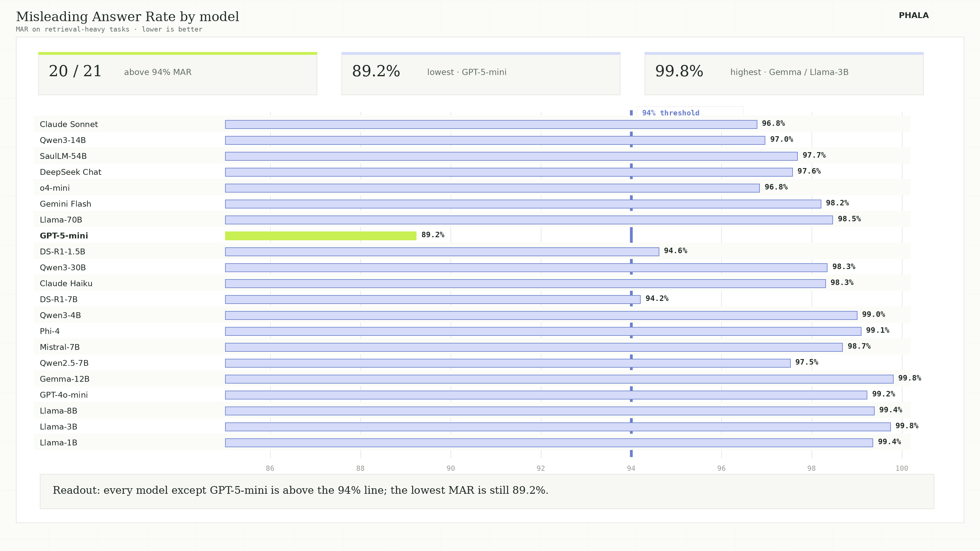Screen dimensions: 980x551
Task: Click the x-axis tick label 90
Action: [450, 468]
